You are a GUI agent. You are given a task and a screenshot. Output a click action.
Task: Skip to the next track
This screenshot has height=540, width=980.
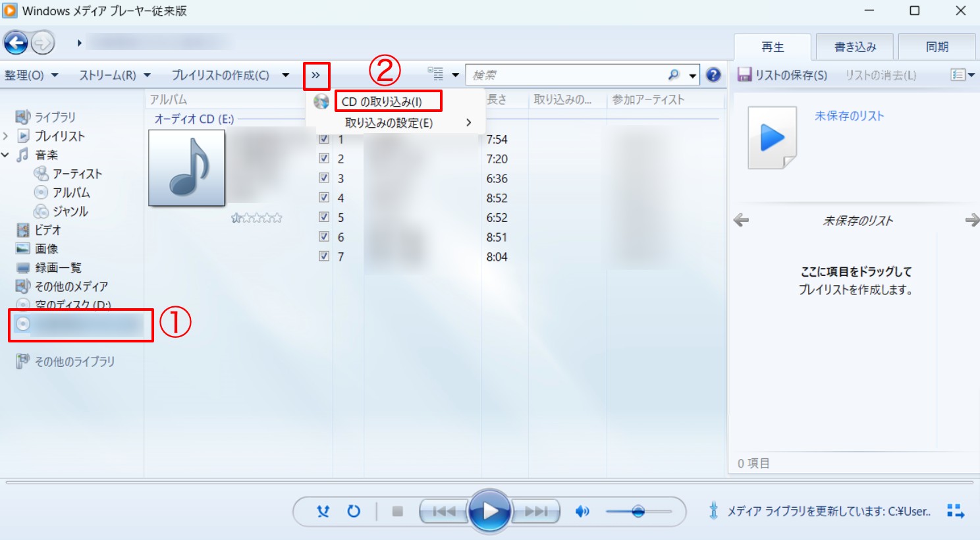536,511
